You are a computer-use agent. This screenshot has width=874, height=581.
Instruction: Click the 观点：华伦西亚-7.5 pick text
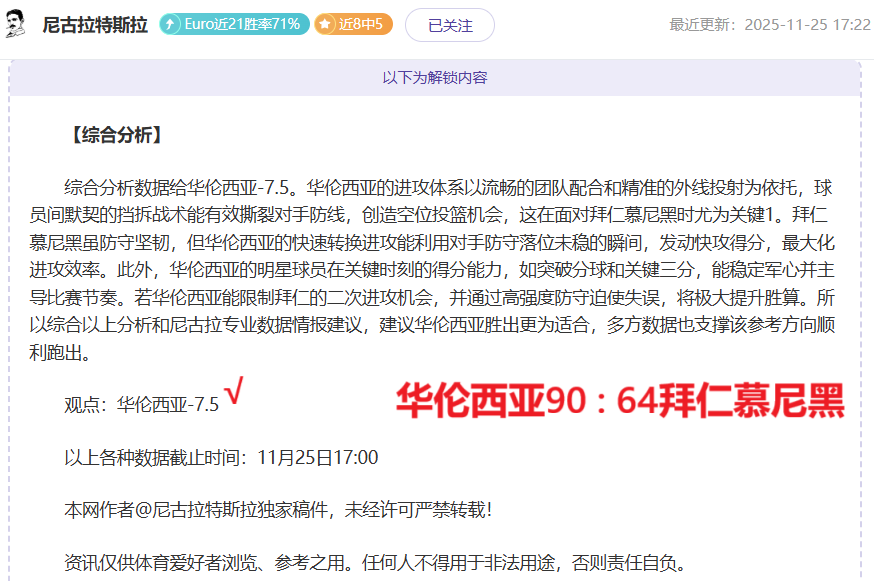pos(141,405)
